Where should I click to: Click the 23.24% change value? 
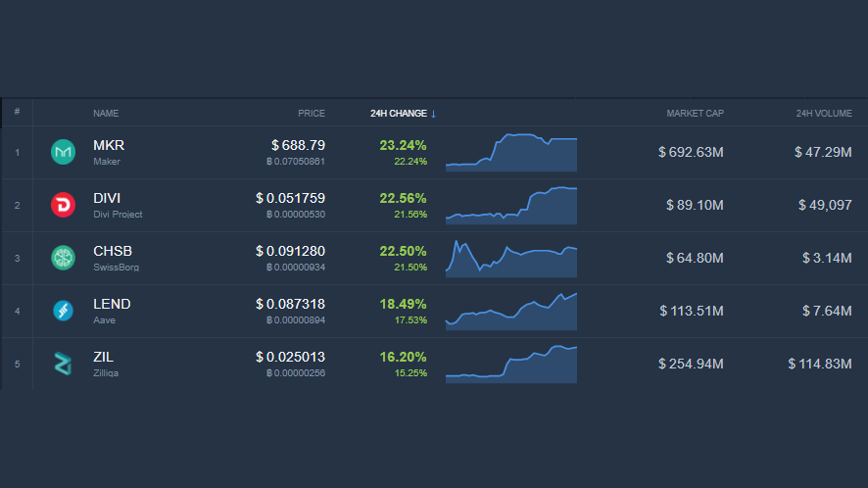point(403,145)
